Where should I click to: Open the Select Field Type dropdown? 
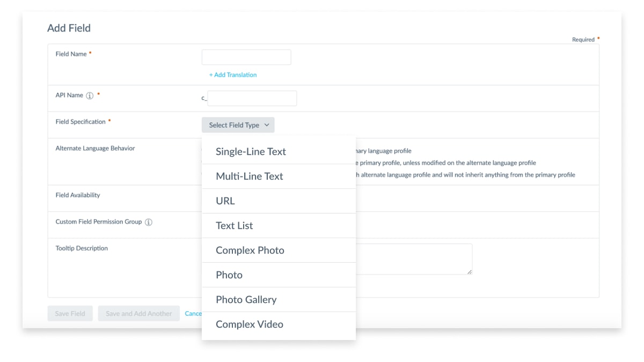click(x=238, y=125)
